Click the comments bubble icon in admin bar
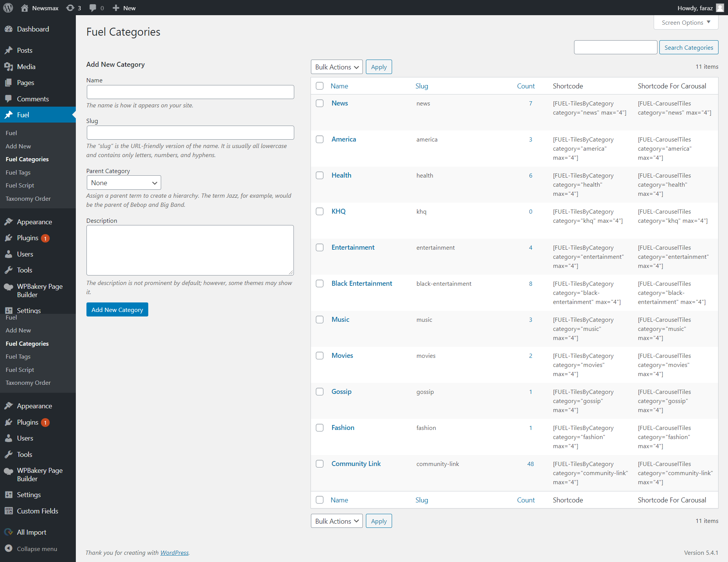728x562 pixels. pyautogui.click(x=93, y=8)
